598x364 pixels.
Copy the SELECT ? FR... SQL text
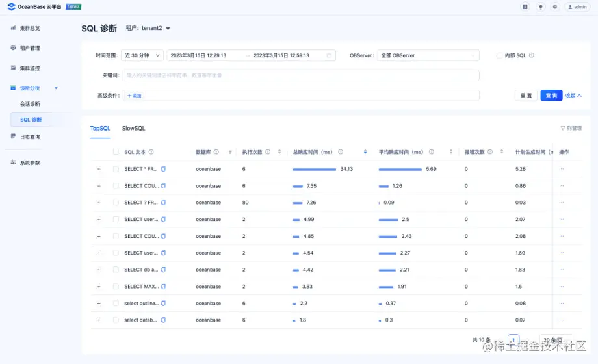pyautogui.click(x=163, y=203)
